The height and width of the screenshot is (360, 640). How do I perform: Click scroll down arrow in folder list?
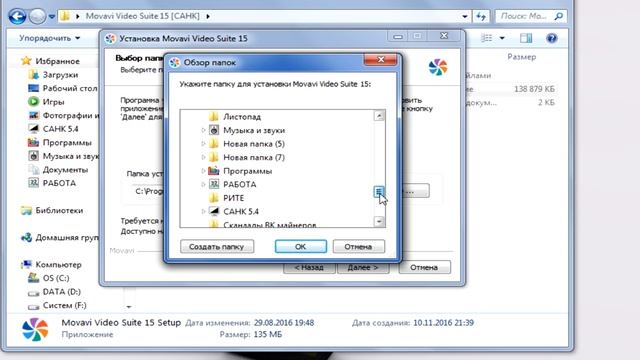click(x=379, y=221)
